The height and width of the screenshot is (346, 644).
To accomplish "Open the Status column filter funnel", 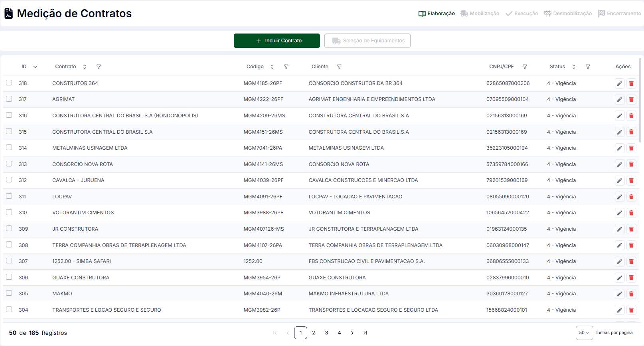I will point(588,67).
